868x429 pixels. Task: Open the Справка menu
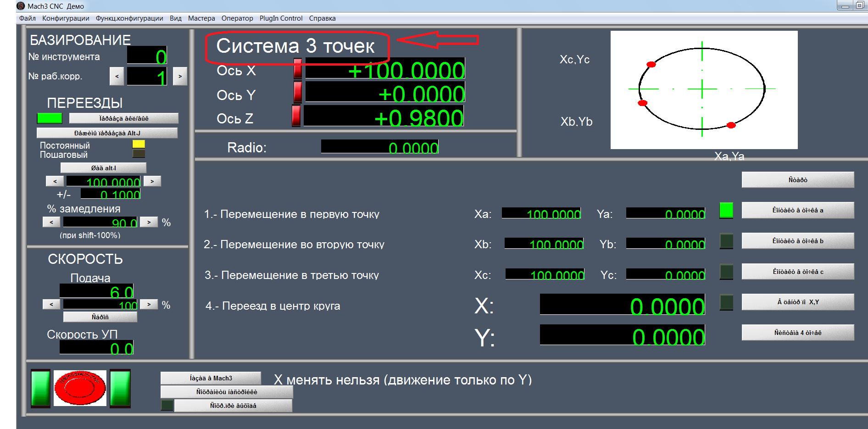(x=323, y=18)
